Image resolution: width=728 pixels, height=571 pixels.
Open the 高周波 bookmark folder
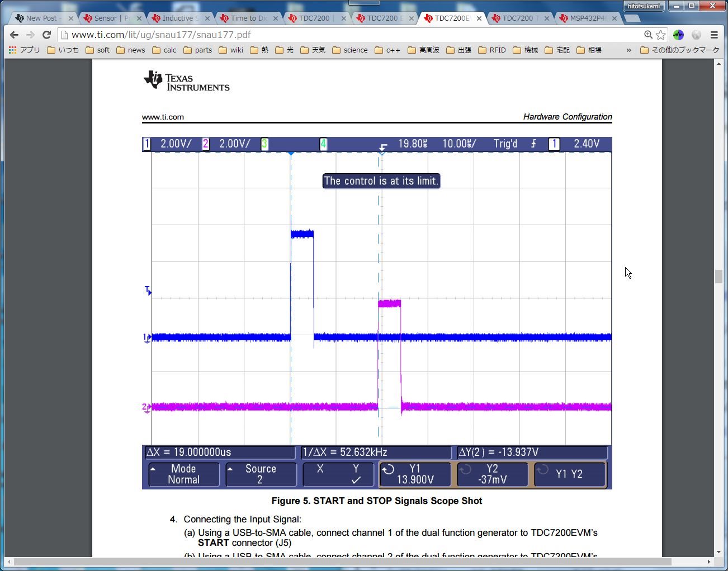(x=424, y=50)
